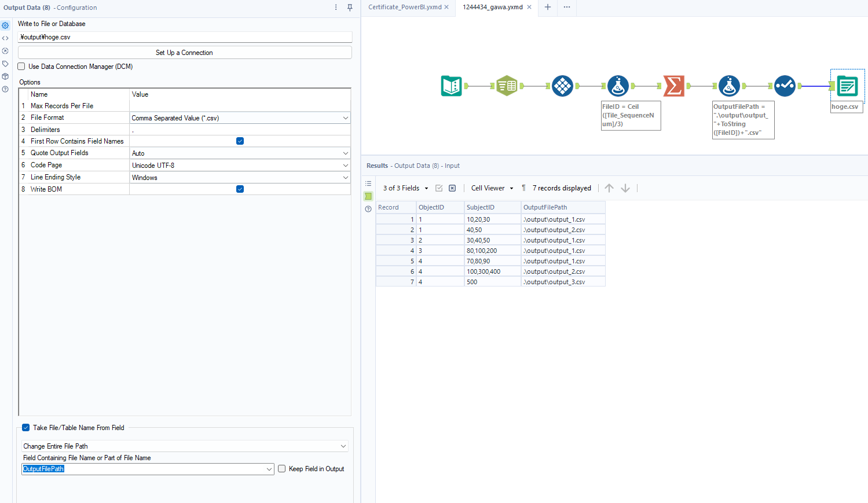This screenshot has width=868, height=503.
Task: Uncheck First Row Contains Field Names
Action: (x=240, y=141)
